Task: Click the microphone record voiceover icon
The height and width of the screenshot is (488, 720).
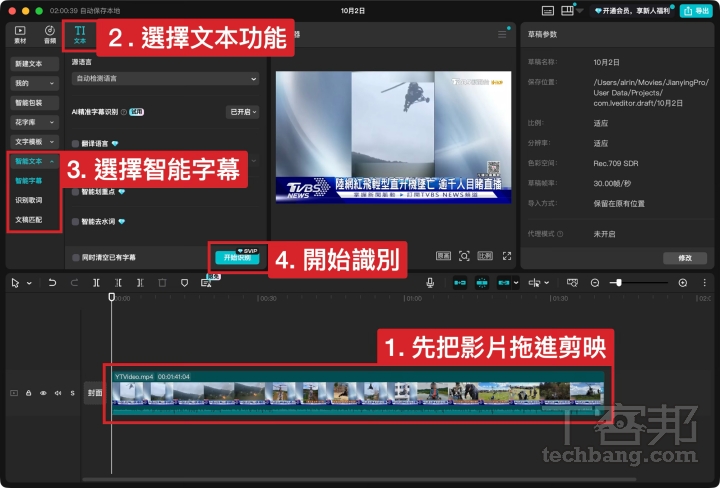Action: 430,283
